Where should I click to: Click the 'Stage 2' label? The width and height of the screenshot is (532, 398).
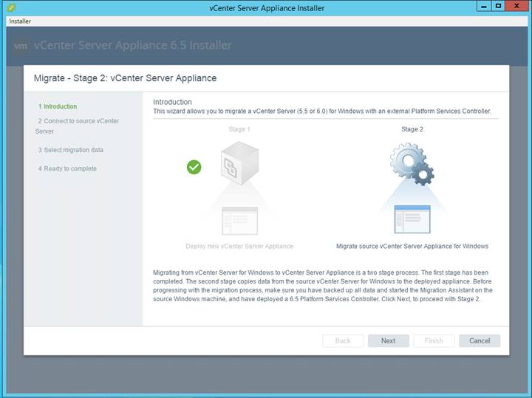point(412,129)
